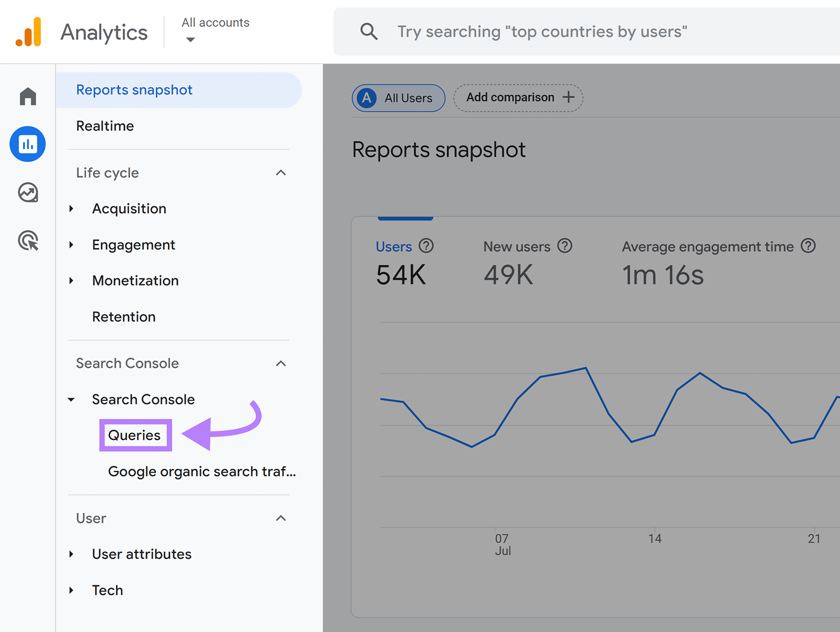Collapse the Search Console section

click(x=281, y=363)
